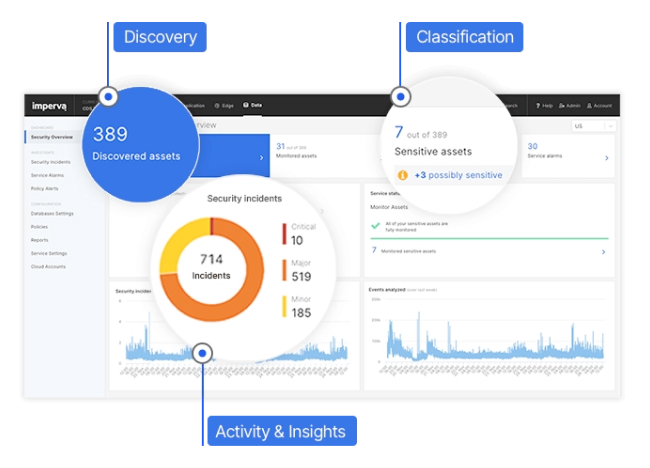Screen dimensions: 650x468
Task: Click the green monitoring progress bar
Action: click(489, 239)
